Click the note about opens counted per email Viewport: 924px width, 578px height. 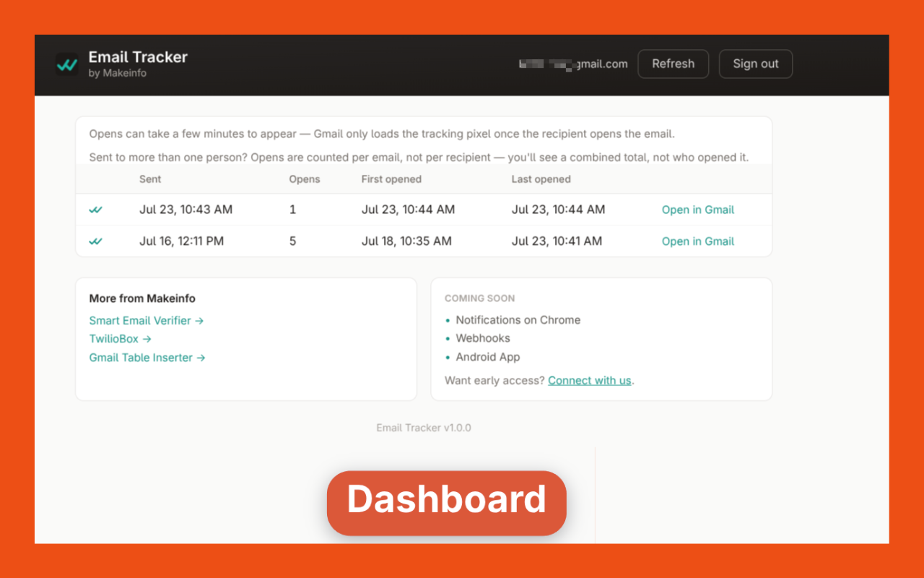click(419, 158)
